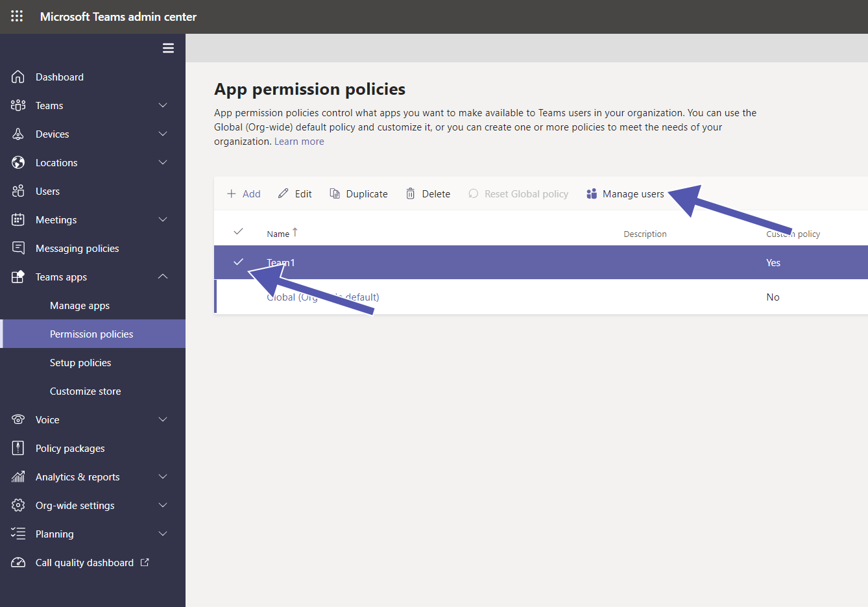Click the 'Yes' value in Team1 row

pos(773,262)
